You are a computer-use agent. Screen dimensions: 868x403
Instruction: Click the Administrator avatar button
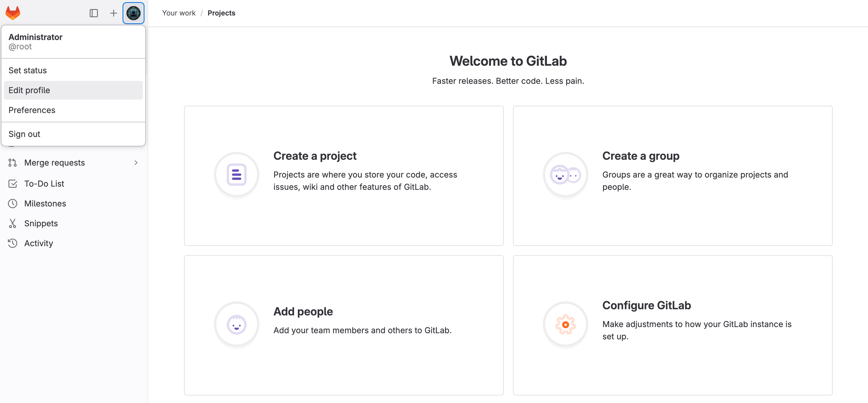coord(134,13)
